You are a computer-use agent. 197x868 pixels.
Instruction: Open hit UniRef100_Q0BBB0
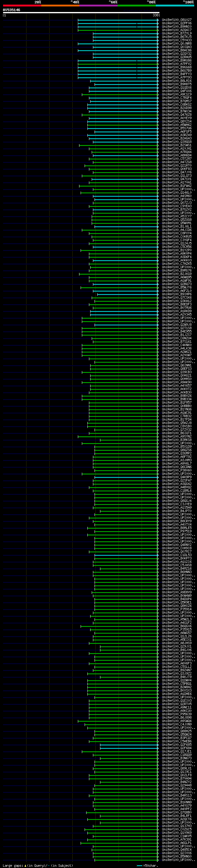(x=177, y=406)
